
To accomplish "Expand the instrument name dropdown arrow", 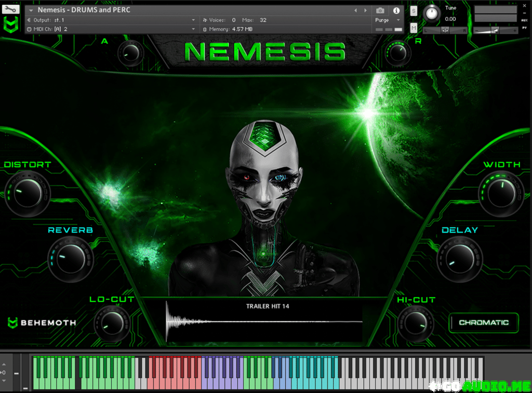I will 31,10.
